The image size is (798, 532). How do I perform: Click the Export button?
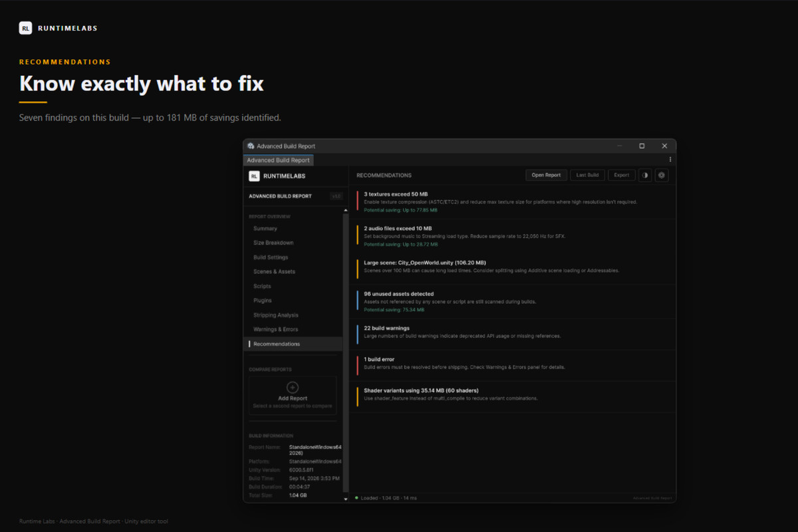(621, 175)
